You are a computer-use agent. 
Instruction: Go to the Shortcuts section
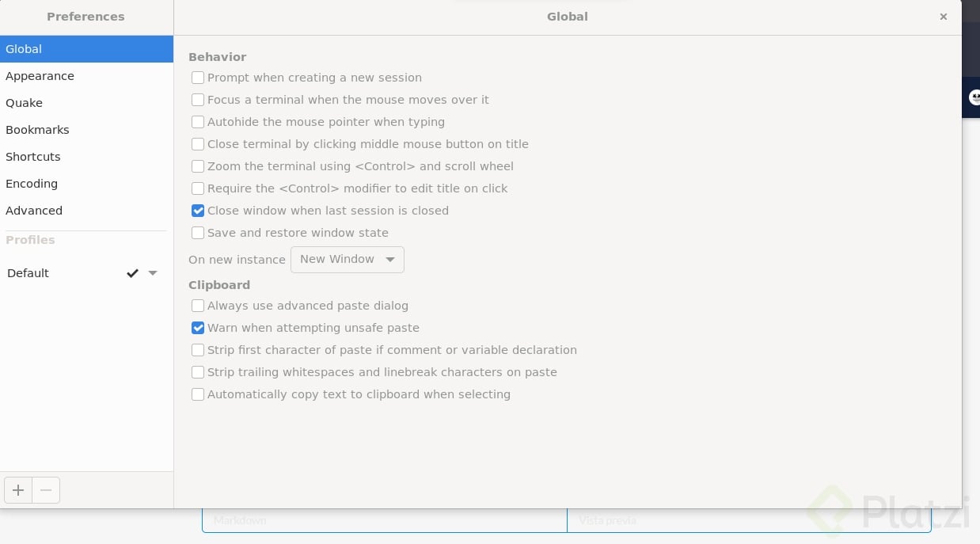pyautogui.click(x=33, y=157)
